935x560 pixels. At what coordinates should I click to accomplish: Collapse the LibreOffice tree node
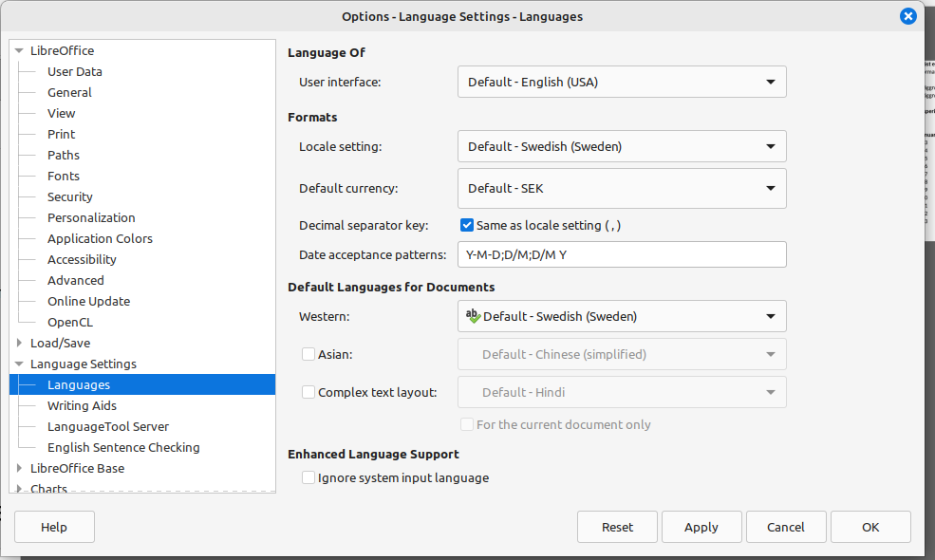19,50
